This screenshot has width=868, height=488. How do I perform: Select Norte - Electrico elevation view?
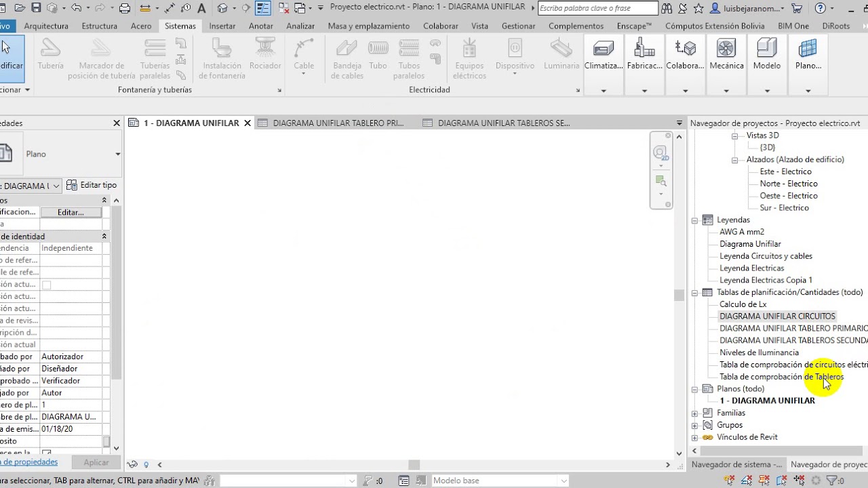coord(789,184)
